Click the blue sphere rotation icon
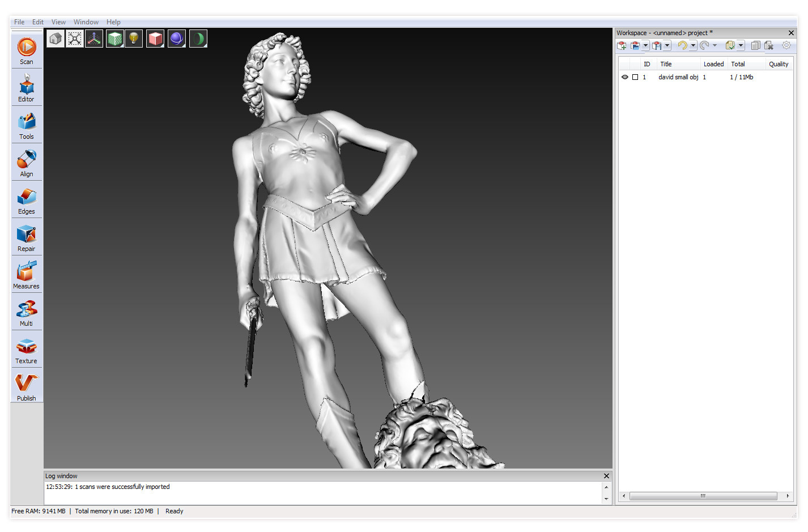 [176, 39]
